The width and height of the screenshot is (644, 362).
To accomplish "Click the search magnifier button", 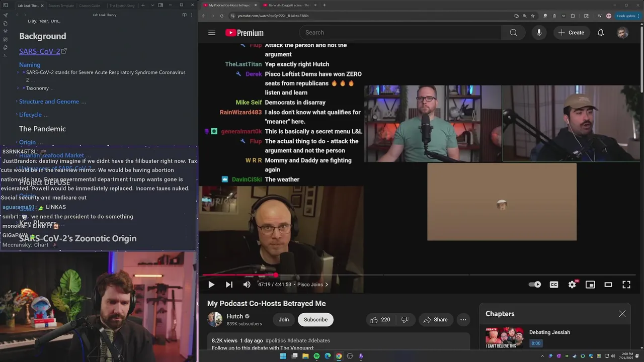I will 513,33.
